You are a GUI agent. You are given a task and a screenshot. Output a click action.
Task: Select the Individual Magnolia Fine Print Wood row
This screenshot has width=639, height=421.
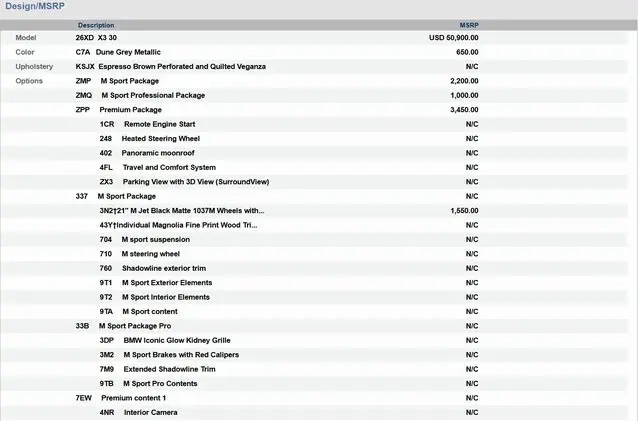click(x=178, y=225)
